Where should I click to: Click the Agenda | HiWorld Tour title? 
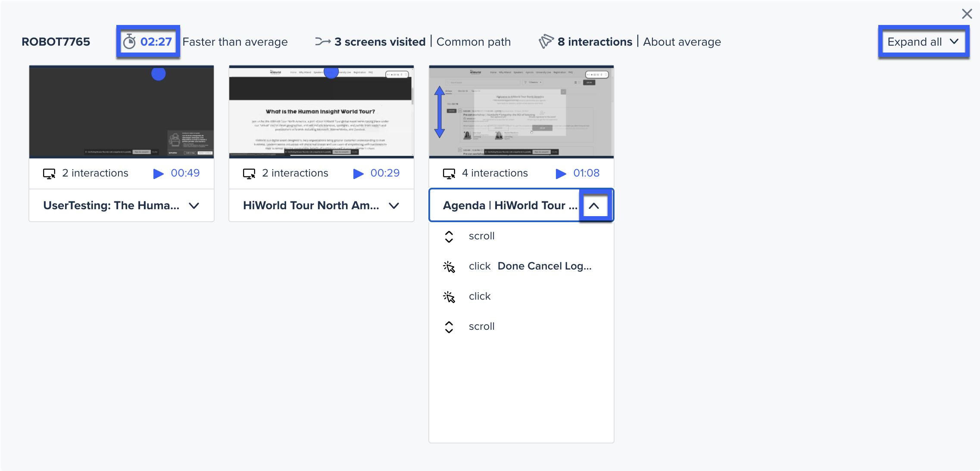pyautogui.click(x=510, y=205)
